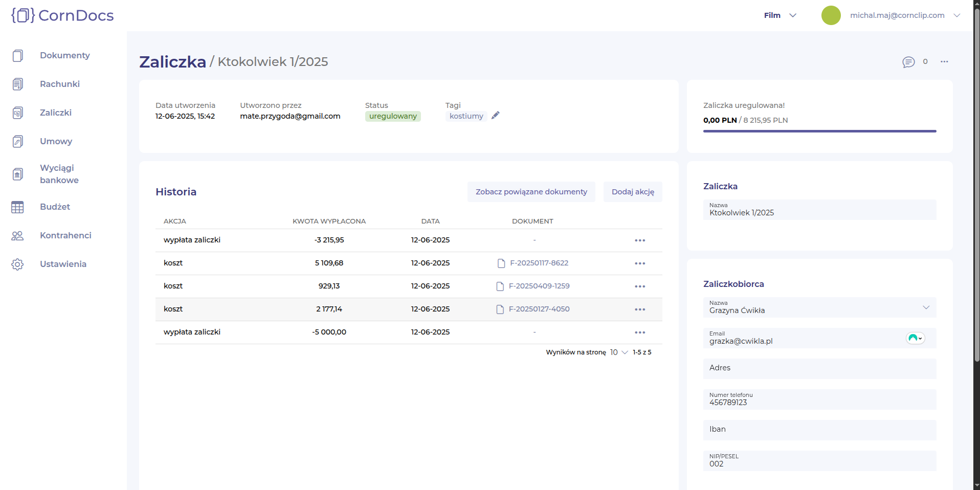
Task: Click the DATA column header
Action: 430,221
